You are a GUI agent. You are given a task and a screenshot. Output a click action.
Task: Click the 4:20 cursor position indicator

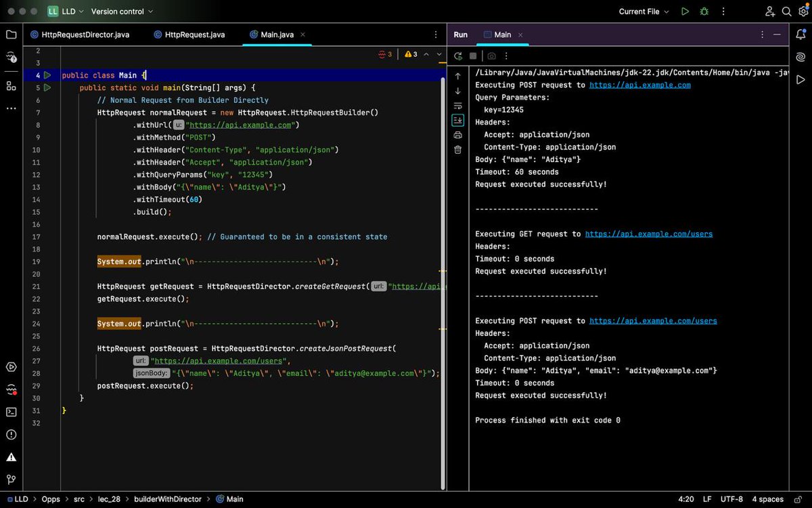[686, 499]
